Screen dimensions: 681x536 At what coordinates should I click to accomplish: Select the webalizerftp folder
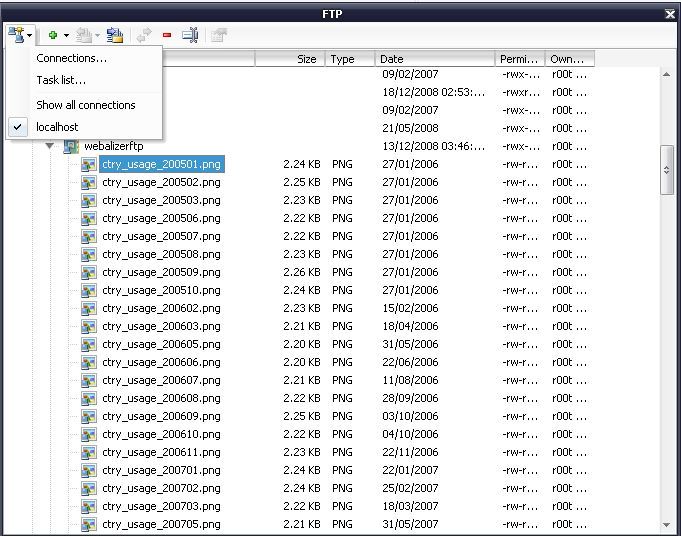(114, 146)
